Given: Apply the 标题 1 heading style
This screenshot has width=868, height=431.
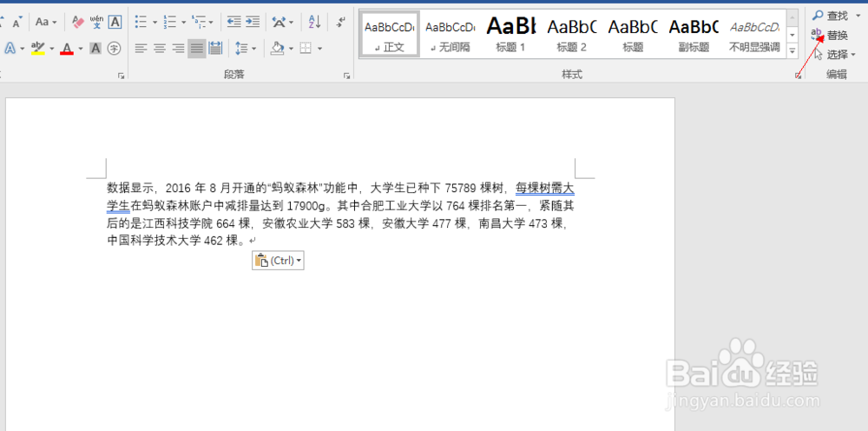Looking at the screenshot, I should click(x=511, y=34).
